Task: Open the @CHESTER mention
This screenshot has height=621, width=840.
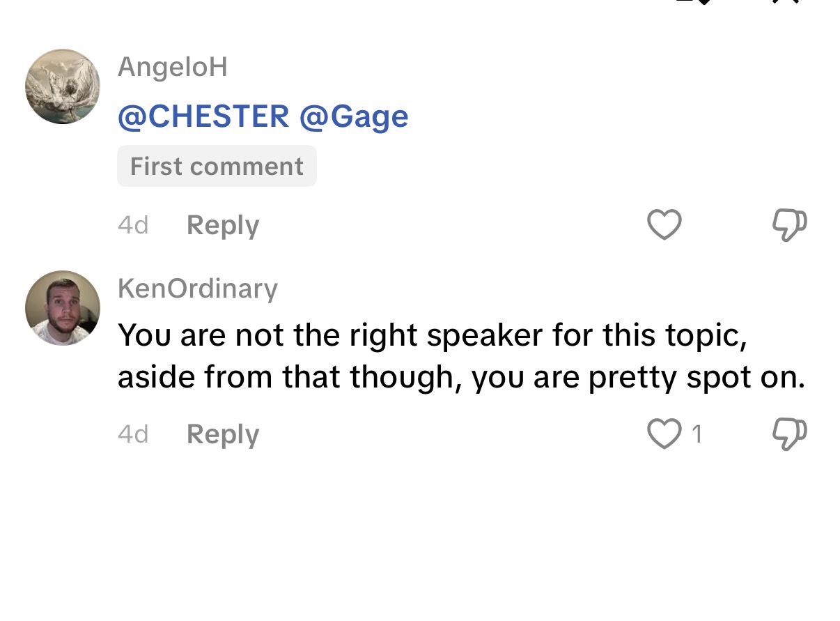Action: click(x=203, y=116)
